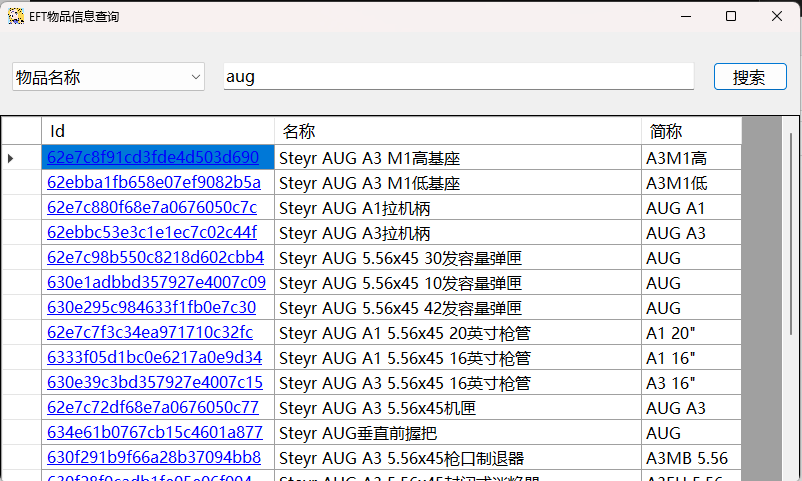The width and height of the screenshot is (802, 481).
Task: Open the 物品名称 search type dropdown
Action: (108, 77)
